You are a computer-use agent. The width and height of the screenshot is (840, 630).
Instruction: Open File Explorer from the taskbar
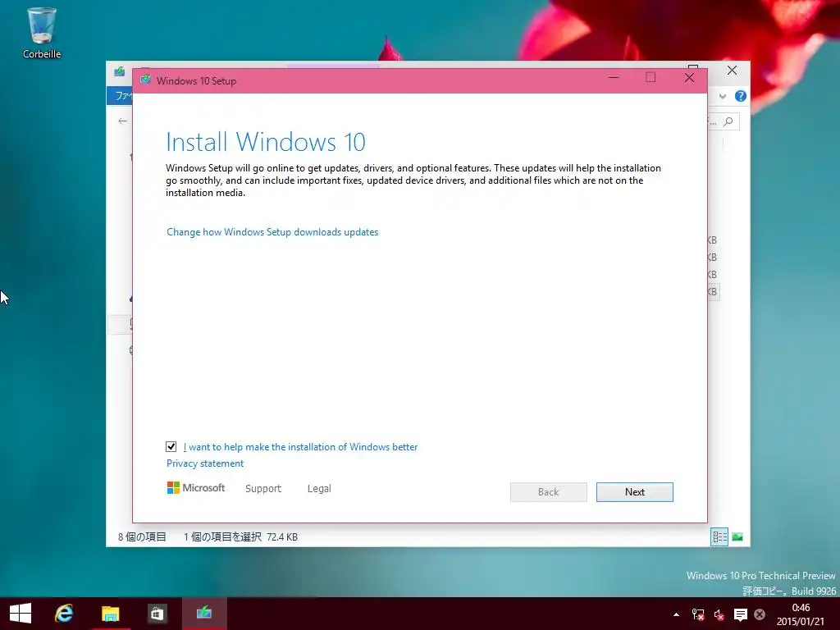111,614
